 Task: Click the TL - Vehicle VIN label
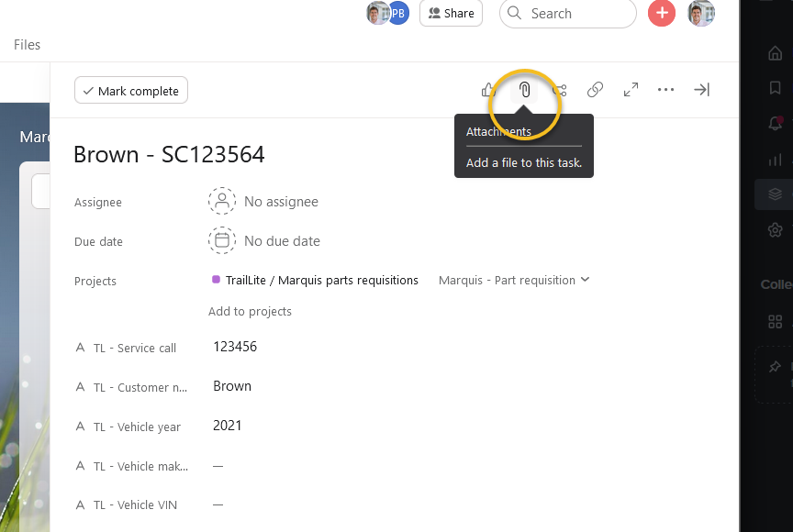(x=135, y=504)
